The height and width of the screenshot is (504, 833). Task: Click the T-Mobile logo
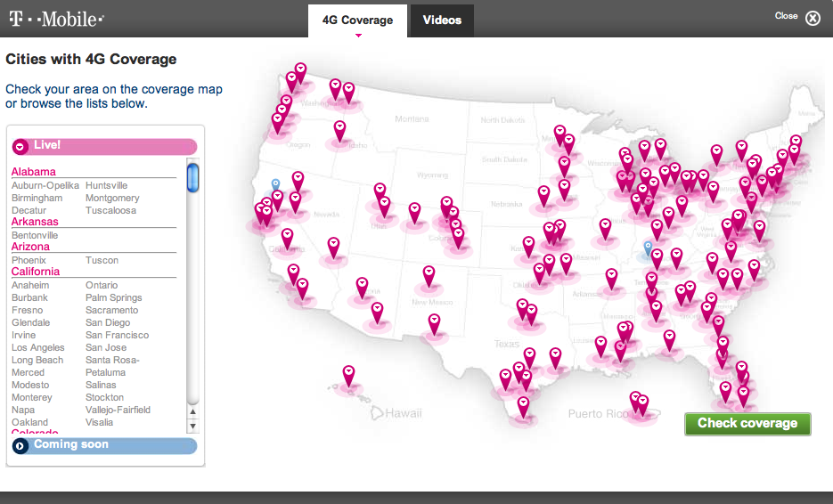pos(56,18)
